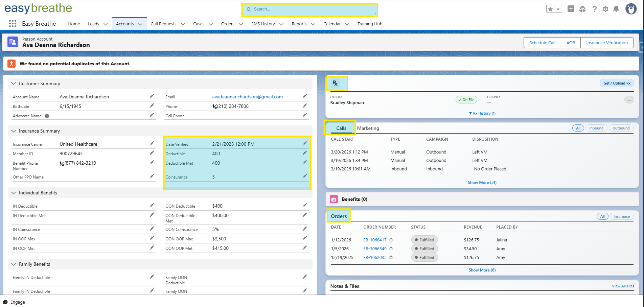Screen dimensions: 644x307
Task: Open Help with the question mark icon
Action: (594, 9)
